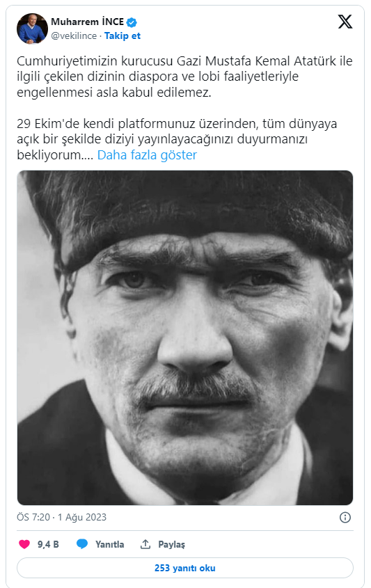Screen dimensions: 371x588
Task: Click the reply speech bubble icon
Action: 81,543
